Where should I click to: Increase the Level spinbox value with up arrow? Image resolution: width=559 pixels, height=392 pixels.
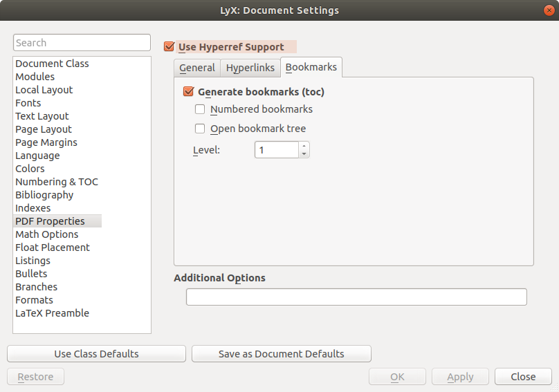pos(304,146)
